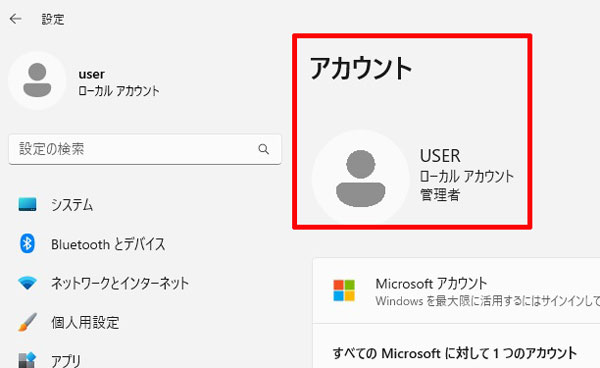
Task: Click the Microsoft four-color logo
Action: [344, 290]
